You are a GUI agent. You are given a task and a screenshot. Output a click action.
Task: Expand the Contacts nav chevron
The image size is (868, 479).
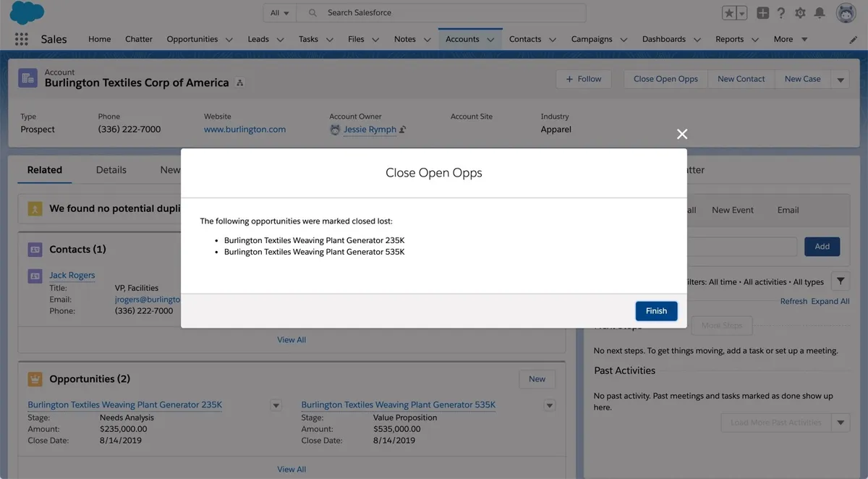tap(553, 40)
